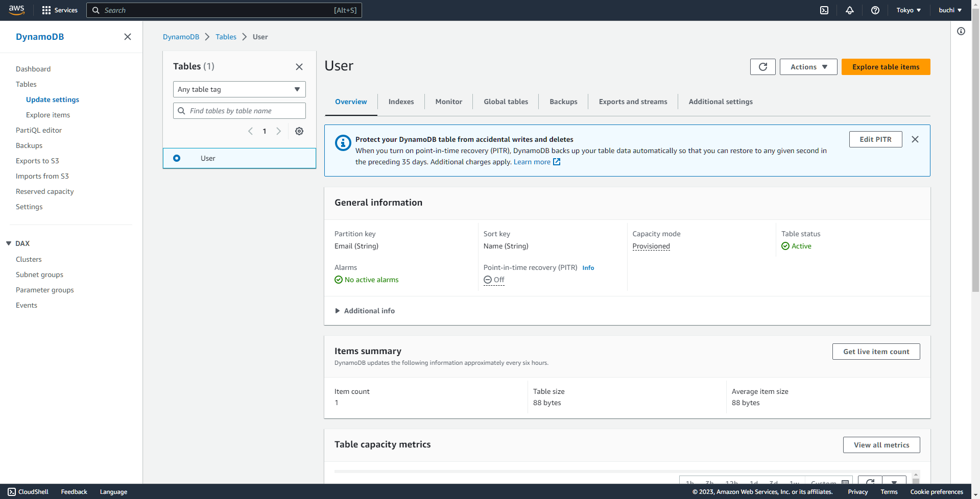Open the Learn more link about PITR

pyautogui.click(x=533, y=162)
